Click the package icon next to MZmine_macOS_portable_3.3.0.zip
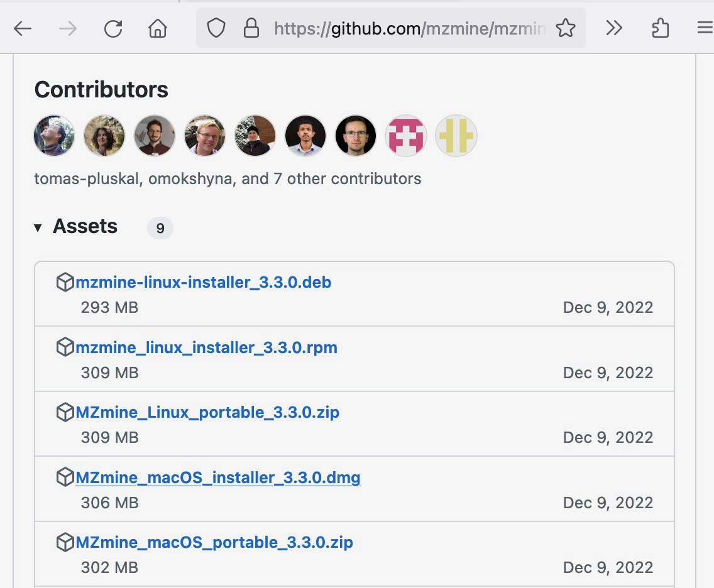 point(65,542)
